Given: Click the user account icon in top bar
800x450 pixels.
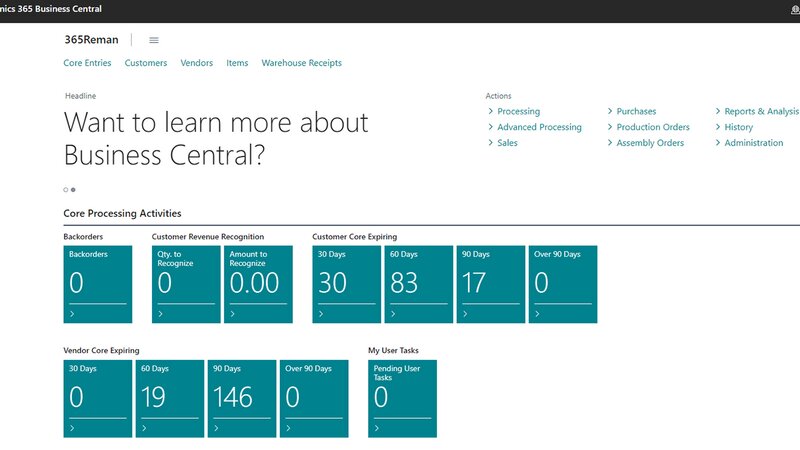Looking at the screenshot, I should (x=795, y=10).
